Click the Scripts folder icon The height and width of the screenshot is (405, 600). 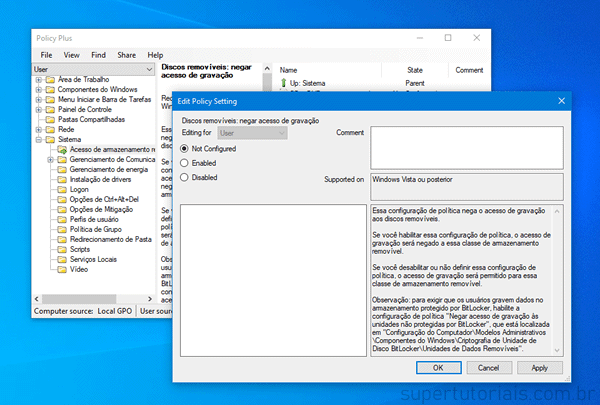pos(62,250)
